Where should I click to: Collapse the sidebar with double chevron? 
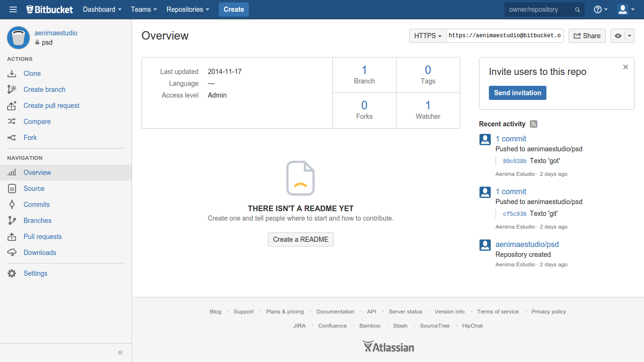pos(120,353)
